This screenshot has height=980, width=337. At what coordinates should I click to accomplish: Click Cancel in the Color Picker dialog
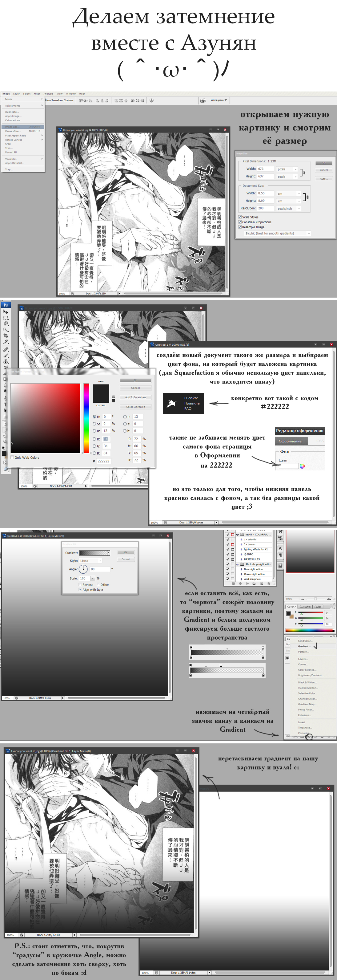136,388
